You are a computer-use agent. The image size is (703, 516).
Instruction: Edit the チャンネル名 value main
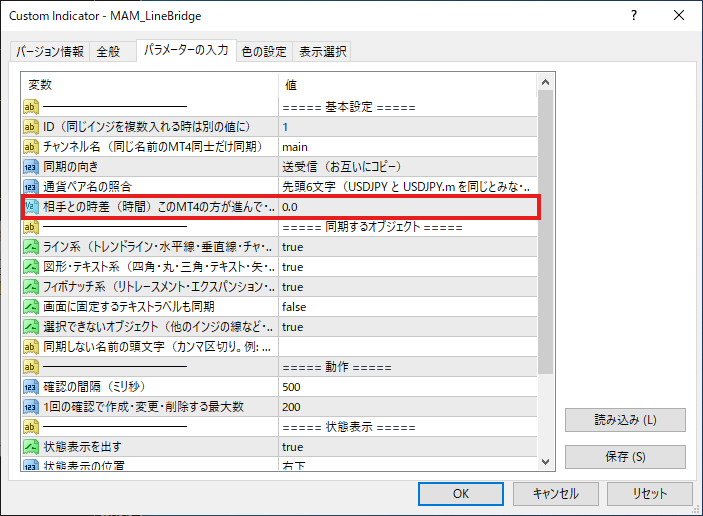[408, 147]
